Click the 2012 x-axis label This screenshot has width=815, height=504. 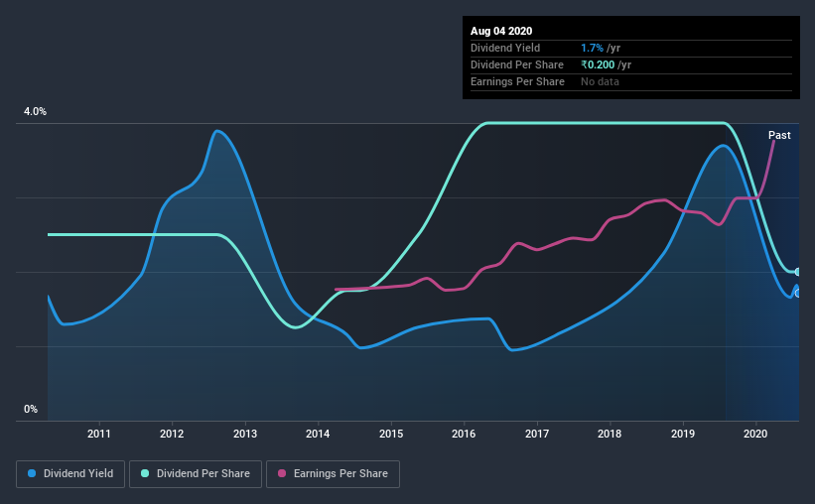coord(172,434)
